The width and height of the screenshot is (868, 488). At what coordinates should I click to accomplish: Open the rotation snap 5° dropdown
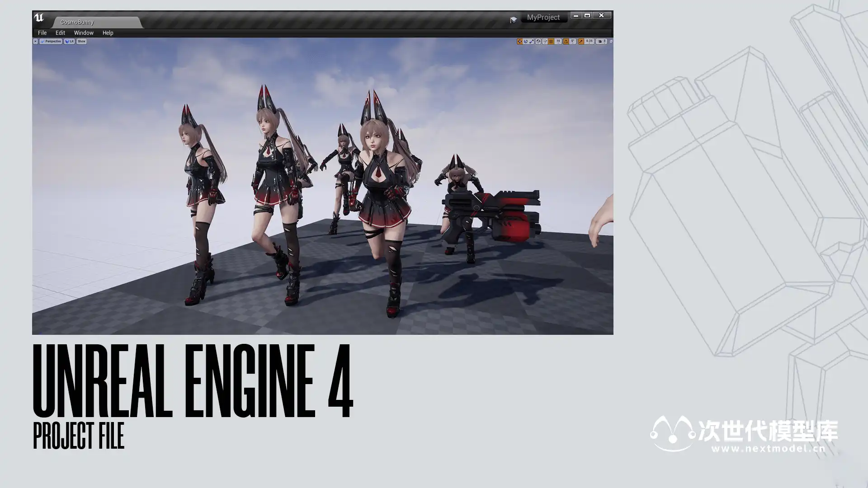[x=572, y=41]
